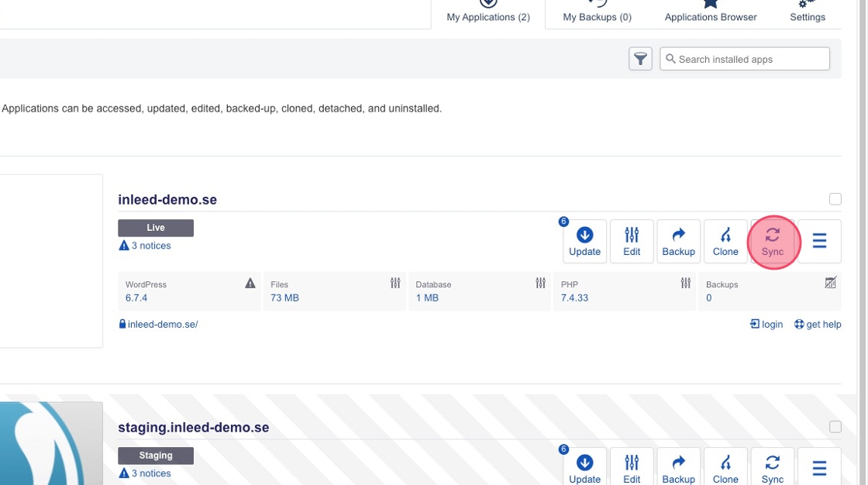The width and height of the screenshot is (868, 485).
Task: Click the Backup icon for inleed-demo.se
Action: pos(678,242)
